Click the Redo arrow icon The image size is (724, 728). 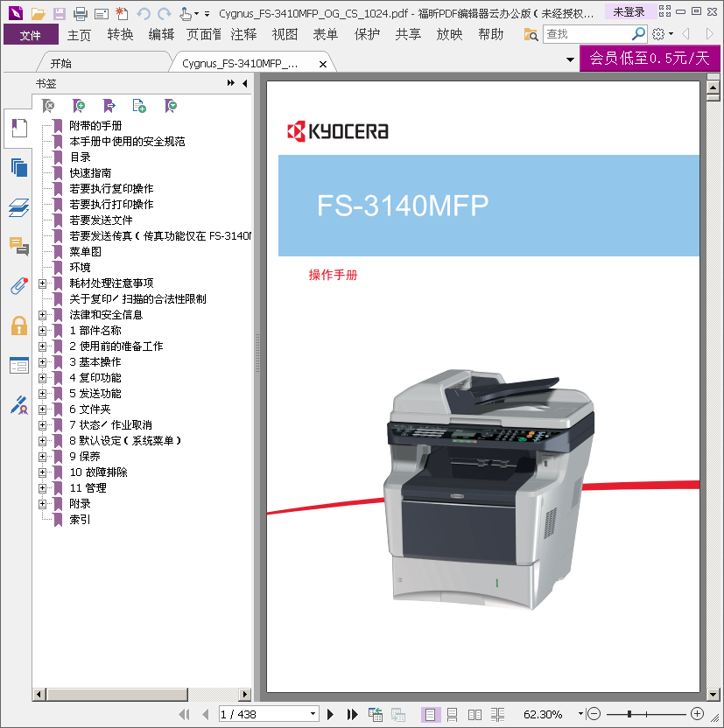click(x=165, y=13)
